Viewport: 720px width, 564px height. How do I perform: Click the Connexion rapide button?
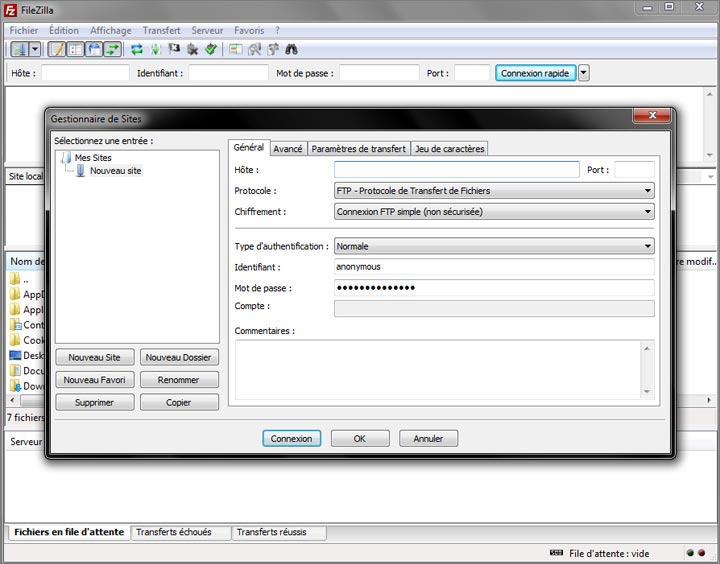click(535, 73)
